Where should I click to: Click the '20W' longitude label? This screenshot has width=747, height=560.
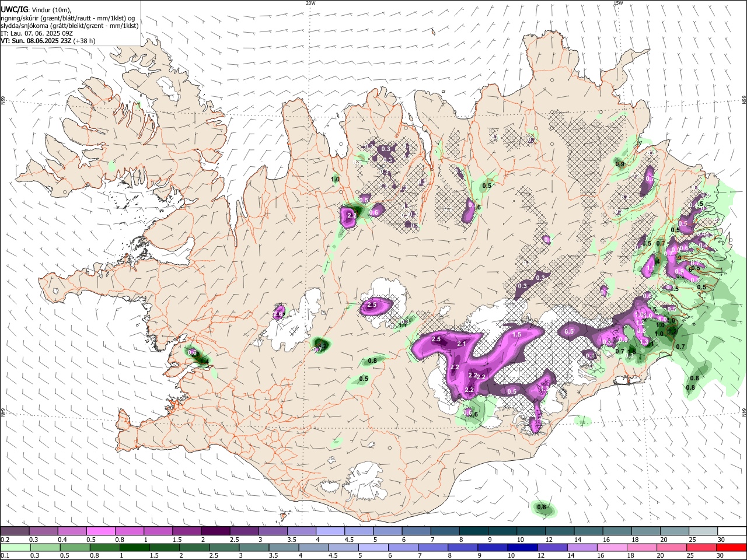point(310,3)
